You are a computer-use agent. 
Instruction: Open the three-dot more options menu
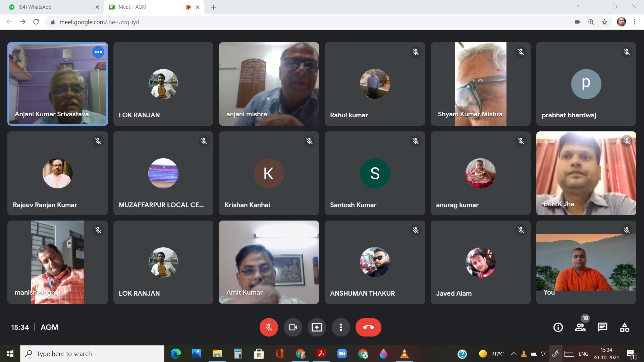click(341, 327)
